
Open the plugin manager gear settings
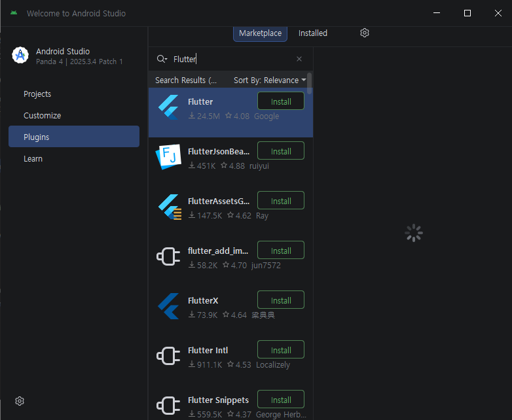(365, 33)
